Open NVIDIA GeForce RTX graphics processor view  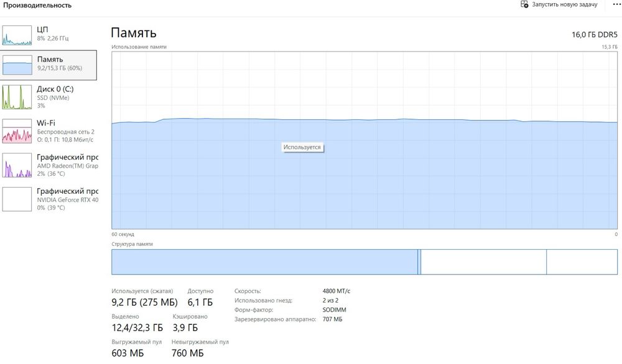click(49, 199)
